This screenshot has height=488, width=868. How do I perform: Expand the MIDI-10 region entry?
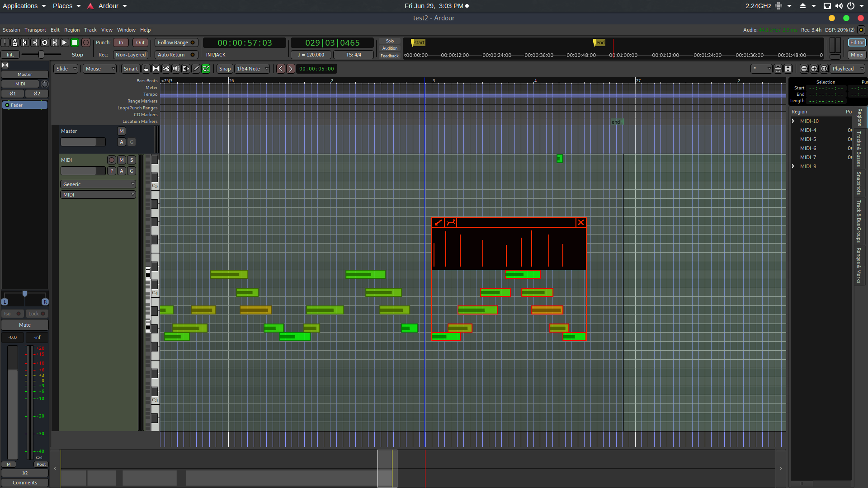[793, 121]
